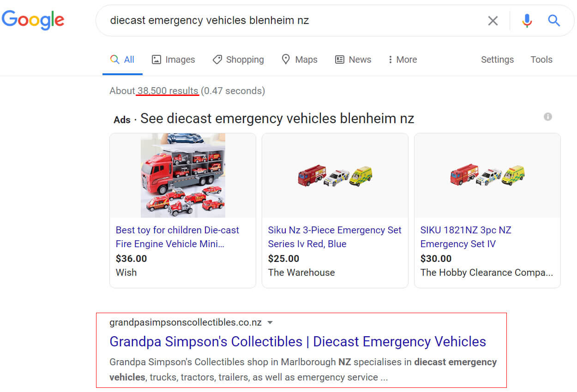This screenshot has height=392, width=577.
Task: Clear the search box with the X icon
Action: click(493, 20)
